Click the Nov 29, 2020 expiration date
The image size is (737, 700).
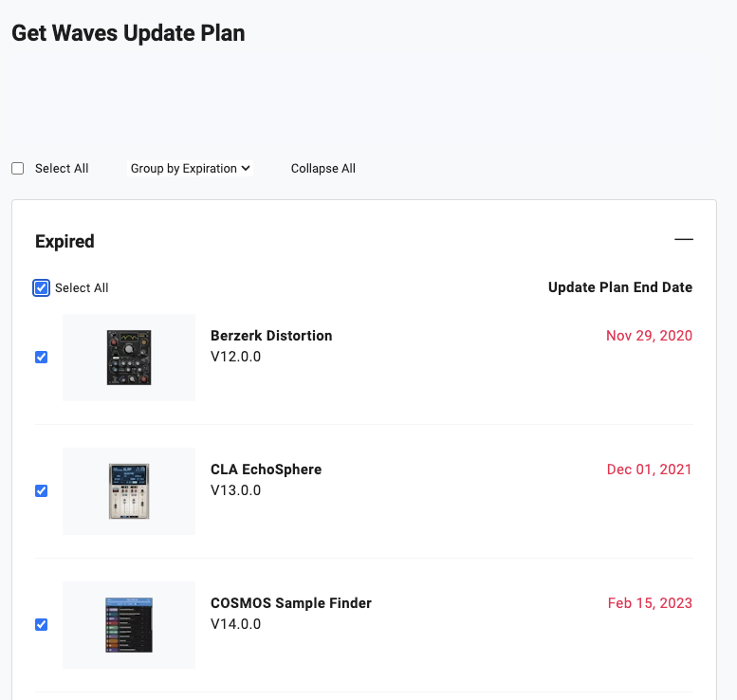(x=649, y=336)
